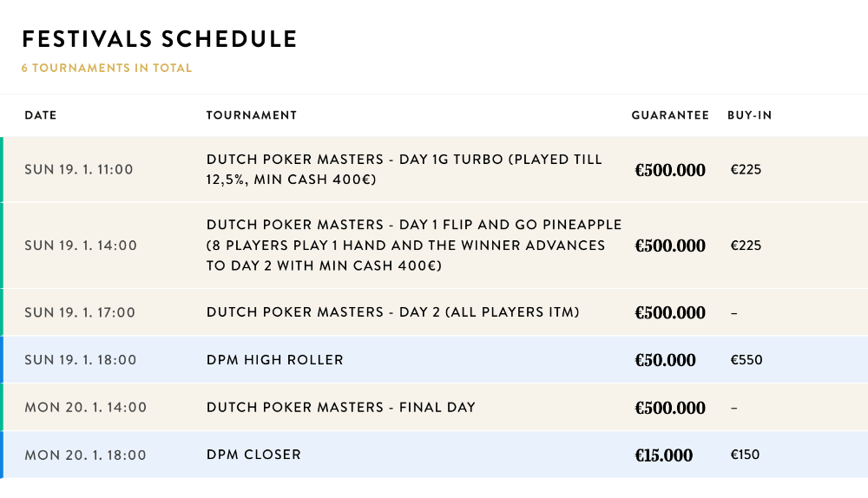Open the DPM High Roller tournament
The height and width of the screenshot is (498, 868).
[434, 360]
